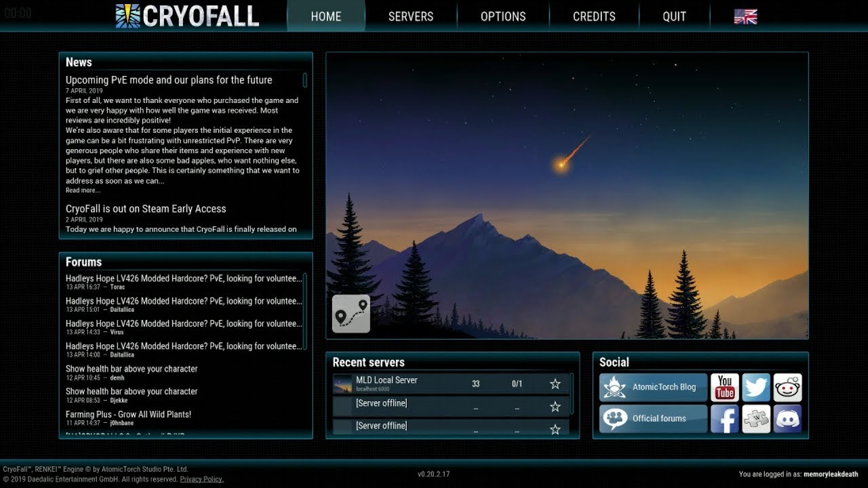Click Read more under PvE news
This screenshot has width=868, height=488.
pos(83,190)
